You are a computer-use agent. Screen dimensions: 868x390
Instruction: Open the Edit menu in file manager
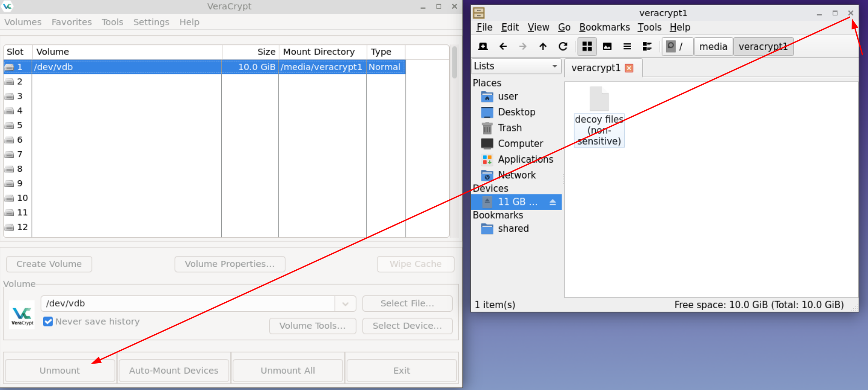(x=510, y=27)
